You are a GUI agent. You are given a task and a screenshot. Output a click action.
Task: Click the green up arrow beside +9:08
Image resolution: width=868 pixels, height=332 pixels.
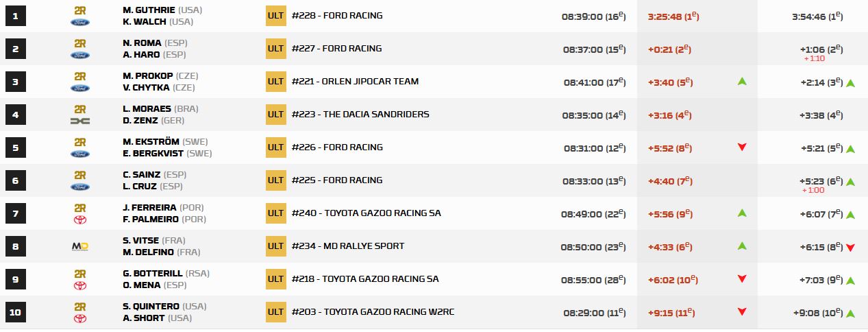[850, 313]
